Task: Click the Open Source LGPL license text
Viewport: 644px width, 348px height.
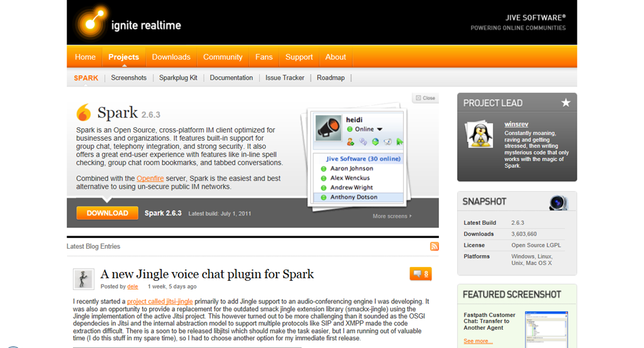Action: coord(536,245)
